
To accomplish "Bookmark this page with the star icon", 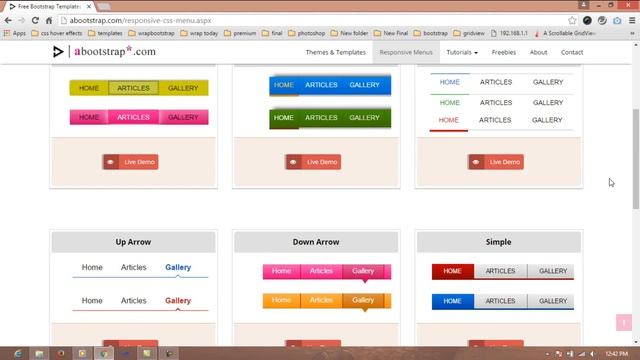I will 572,20.
